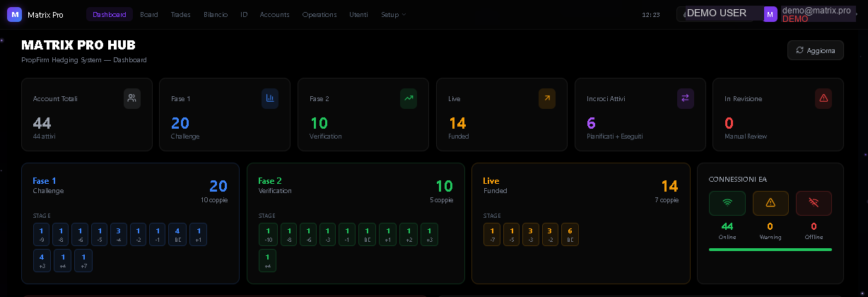The height and width of the screenshot is (297, 868).
Task: Open the Operations tab
Action: [x=319, y=14]
